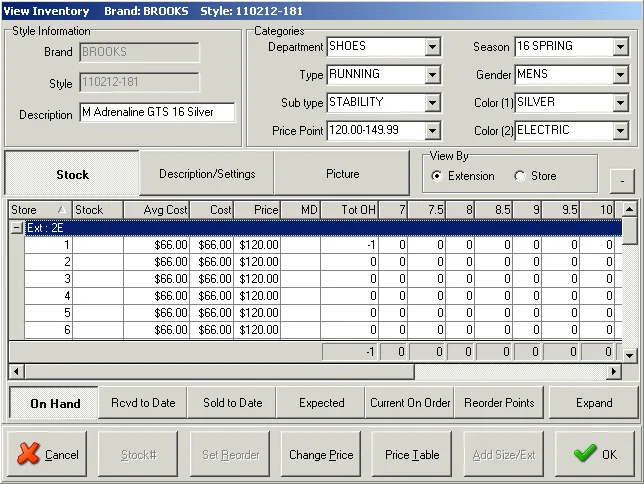Image resolution: width=644 pixels, height=484 pixels.
Task: Confirm with the green checkmark OK button
Action: 595,454
